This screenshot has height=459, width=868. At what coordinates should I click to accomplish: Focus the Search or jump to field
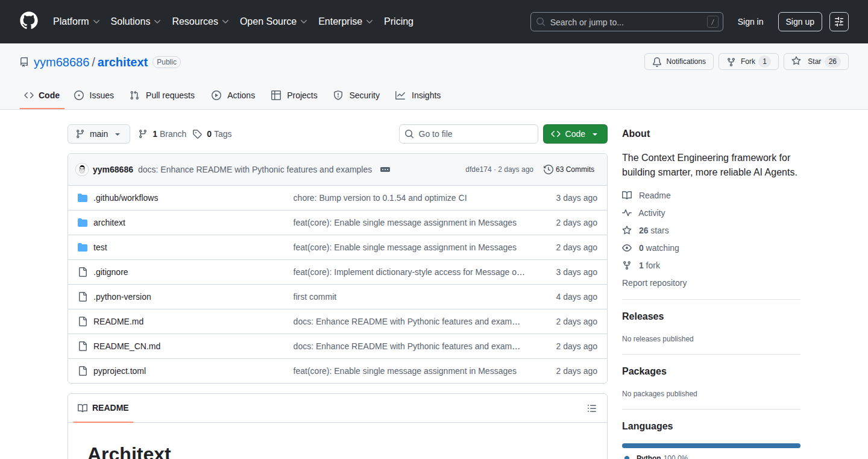pyautogui.click(x=627, y=22)
